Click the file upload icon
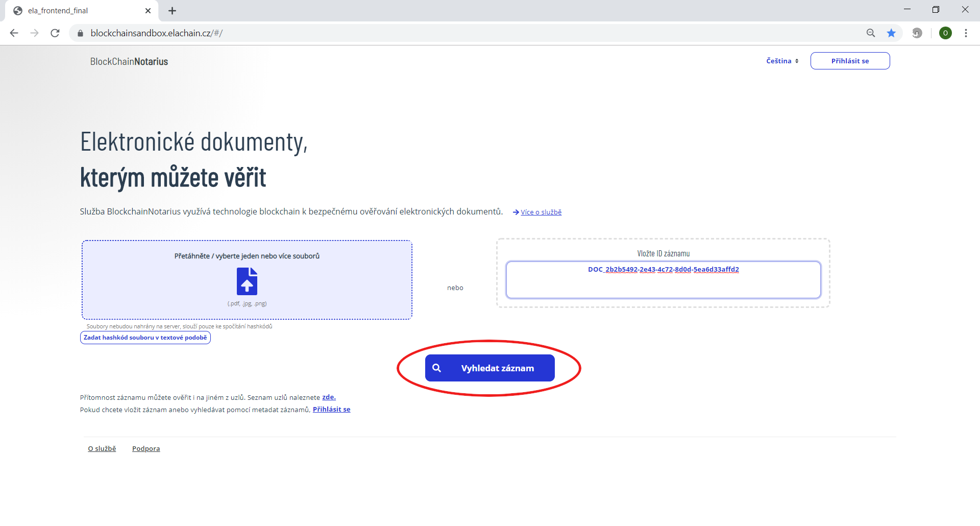 (247, 281)
